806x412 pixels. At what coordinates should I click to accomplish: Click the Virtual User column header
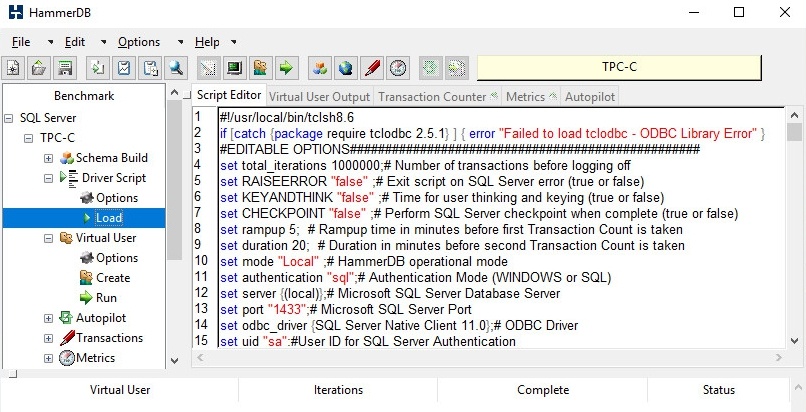(x=120, y=390)
